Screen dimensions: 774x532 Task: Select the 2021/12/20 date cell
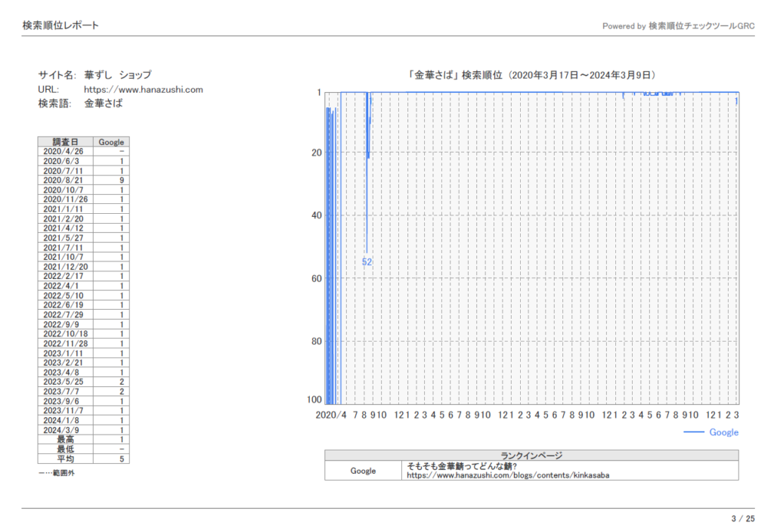point(65,267)
